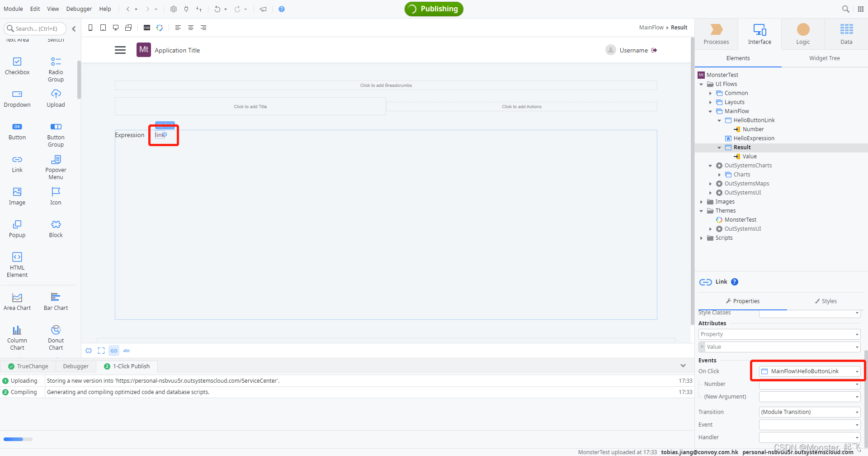This screenshot has height=456, width=868.
Task: Collapse the MainFlow node
Action: click(x=710, y=111)
